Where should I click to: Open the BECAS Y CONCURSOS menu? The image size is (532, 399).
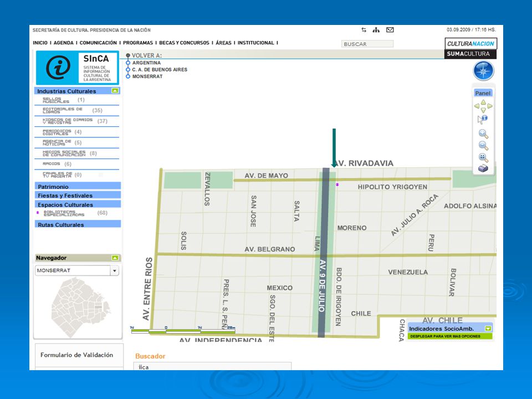[184, 43]
